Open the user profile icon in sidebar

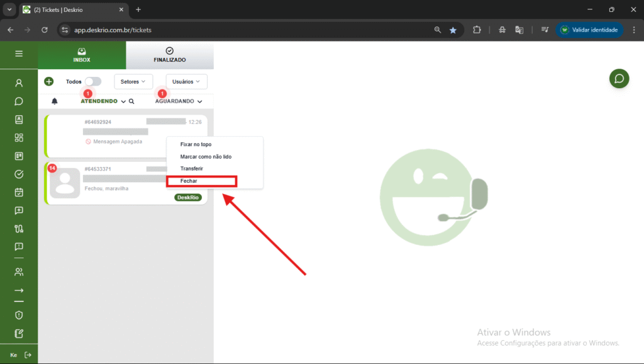19,83
